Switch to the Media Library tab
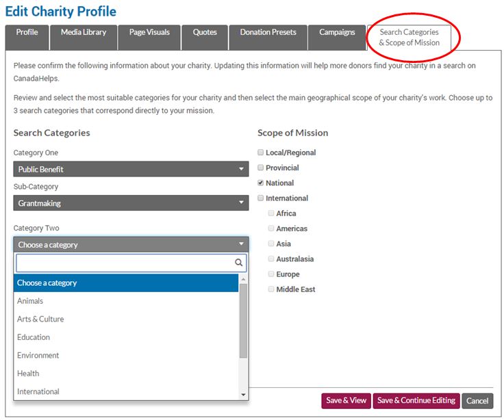Viewport: 504px width, 420px height. (x=84, y=33)
